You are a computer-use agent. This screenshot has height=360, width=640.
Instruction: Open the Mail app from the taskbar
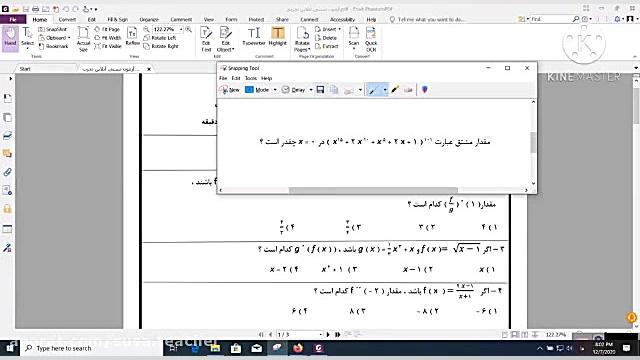[256, 348]
